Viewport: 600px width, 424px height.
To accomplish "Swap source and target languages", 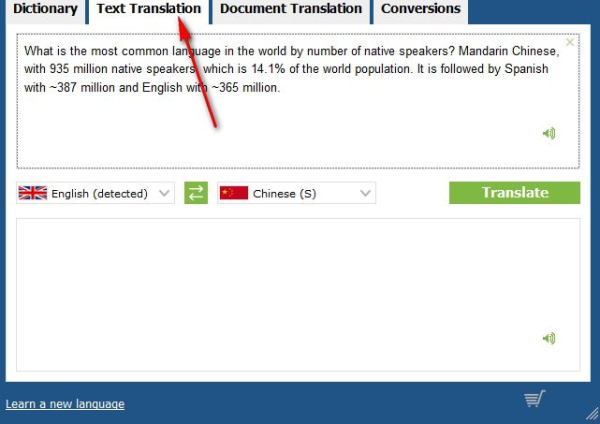I will [196, 193].
